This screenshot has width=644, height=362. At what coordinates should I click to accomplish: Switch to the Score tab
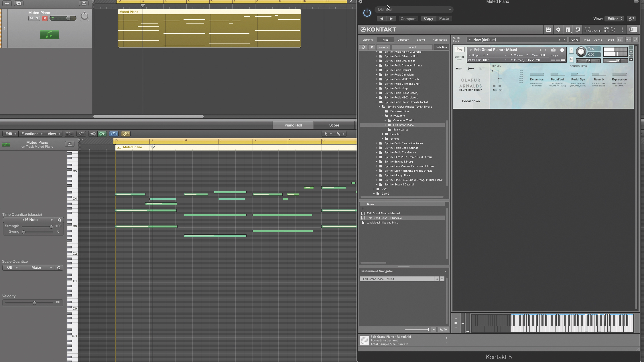(x=334, y=125)
